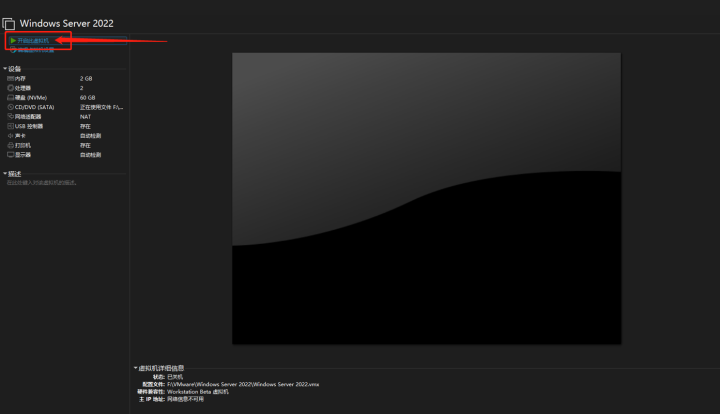The width and height of the screenshot is (720, 414).
Task: Click the VM screen preview thumbnail
Action: pyautogui.click(x=427, y=198)
